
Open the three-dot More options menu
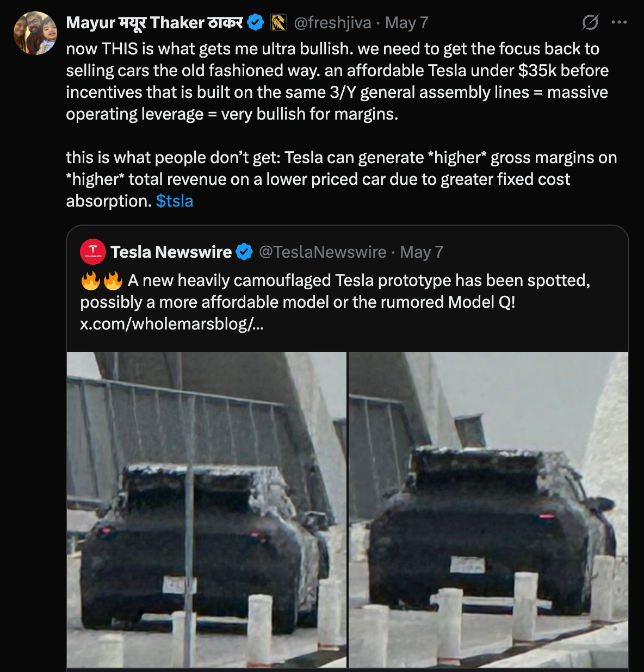coord(619,22)
